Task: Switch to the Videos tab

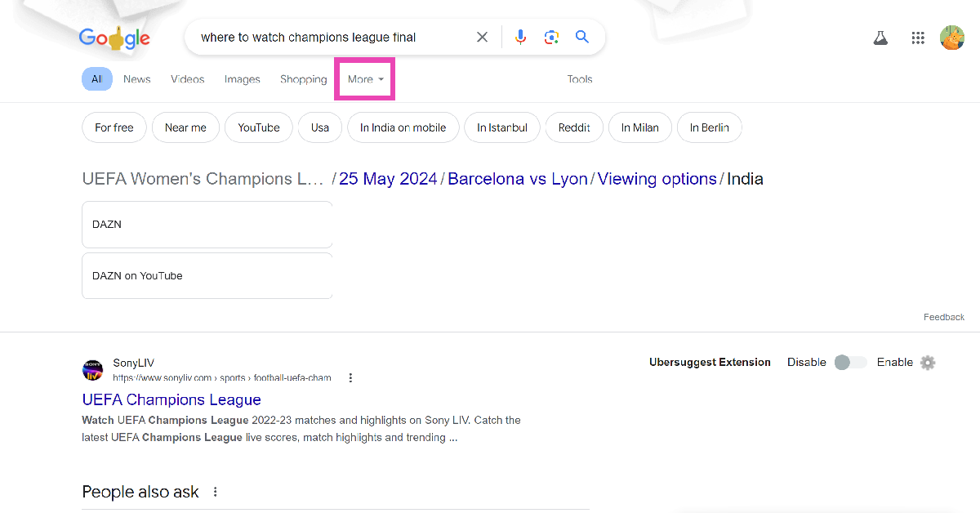Action: pyautogui.click(x=187, y=79)
